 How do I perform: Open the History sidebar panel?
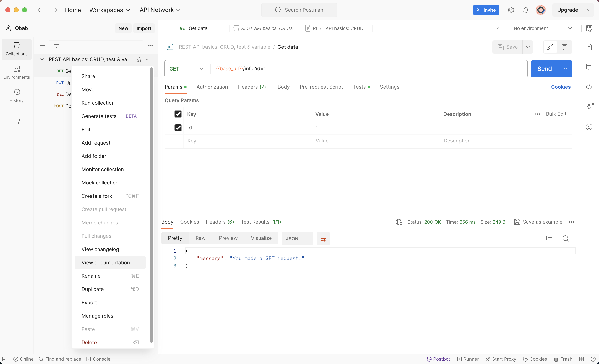click(16, 95)
